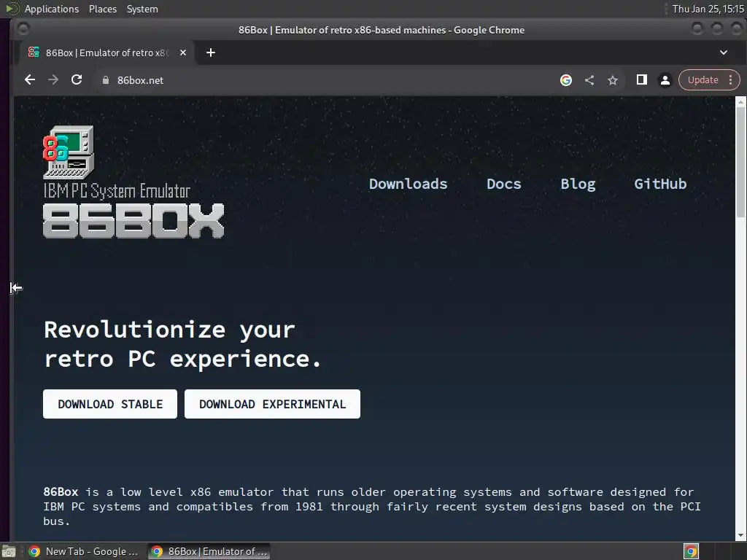The image size is (747, 560).
Task: Open the Applications menu
Action: (52, 9)
